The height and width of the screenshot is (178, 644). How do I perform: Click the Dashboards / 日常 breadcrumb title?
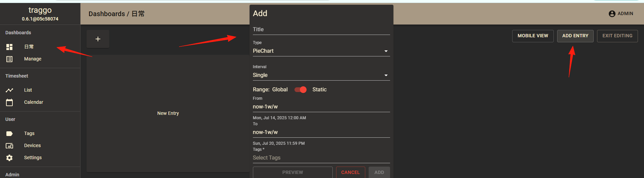tap(116, 14)
